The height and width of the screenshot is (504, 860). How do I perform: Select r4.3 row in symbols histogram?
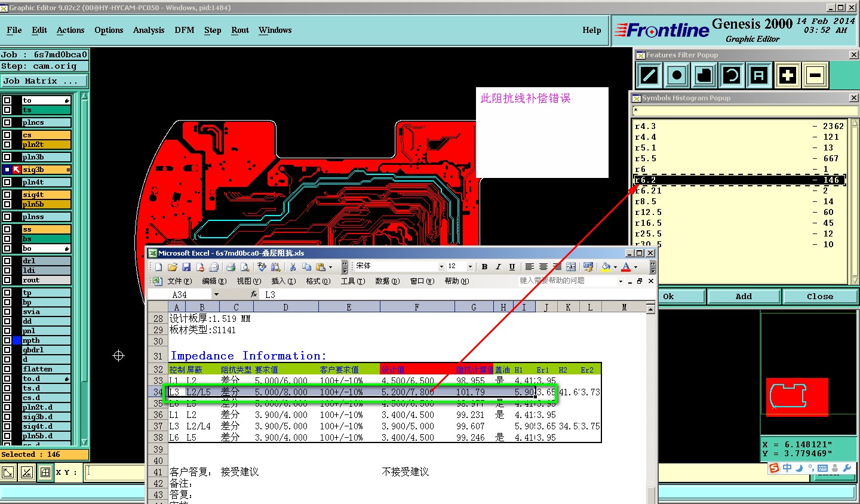coord(739,126)
